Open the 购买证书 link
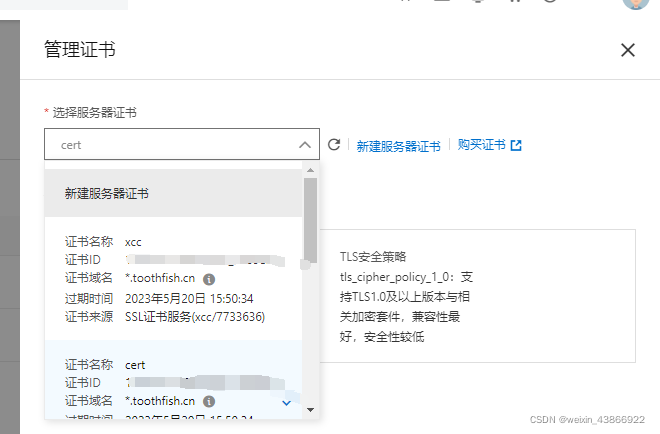Image resolution: width=660 pixels, height=434 pixels. click(482, 145)
